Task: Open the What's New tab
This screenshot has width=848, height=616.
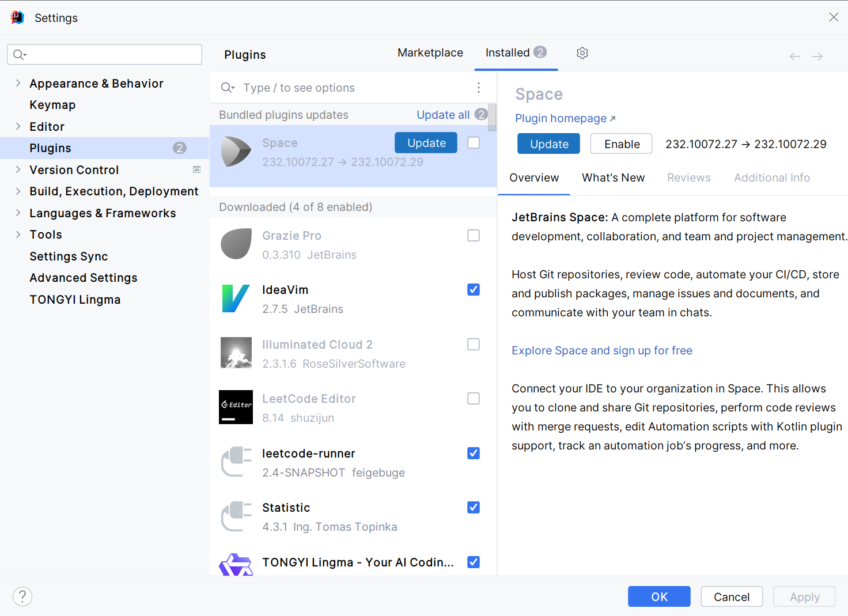Action: (613, 177)
